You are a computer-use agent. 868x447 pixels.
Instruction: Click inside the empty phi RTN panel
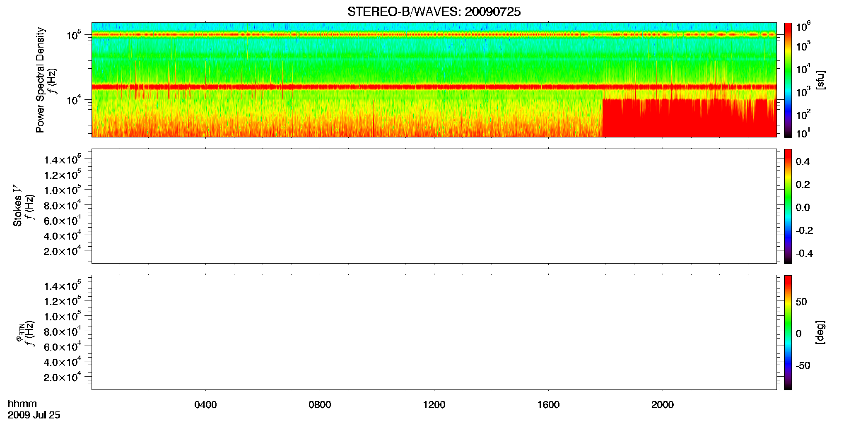tap(434, 332)
